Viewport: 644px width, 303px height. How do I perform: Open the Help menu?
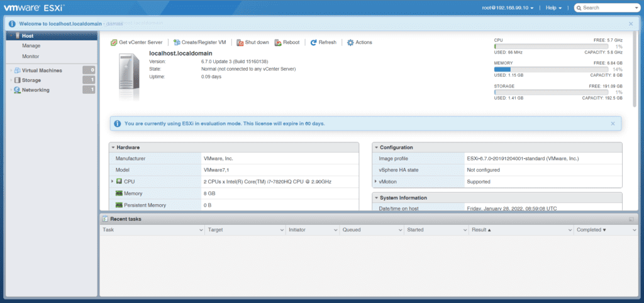coord(553,8)
